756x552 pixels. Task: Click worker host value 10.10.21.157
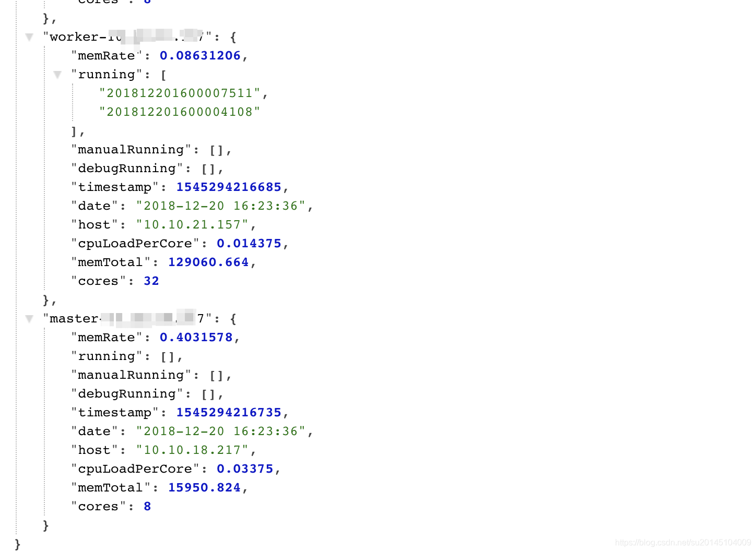click(x=192, y=225)
